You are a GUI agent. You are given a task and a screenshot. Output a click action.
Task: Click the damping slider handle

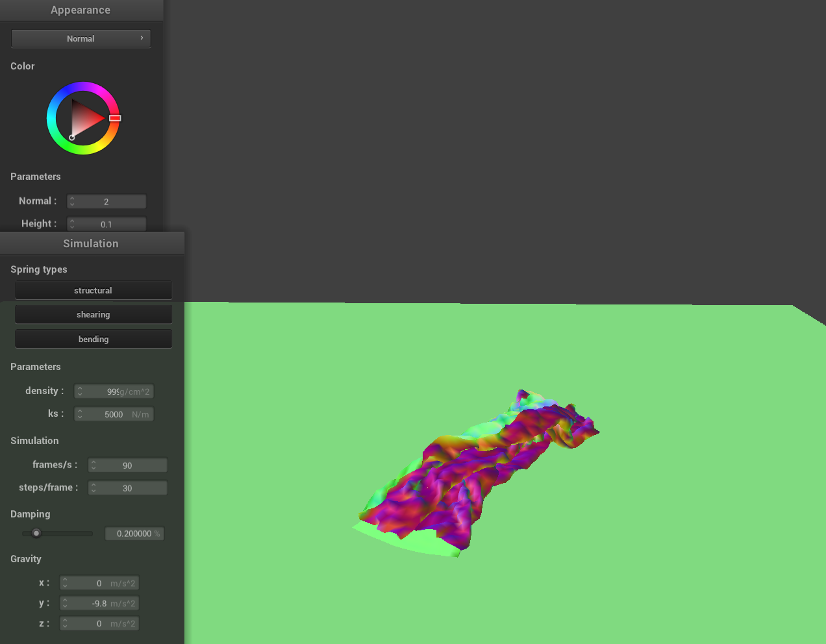pyautogui.click(x=36, y=534)
